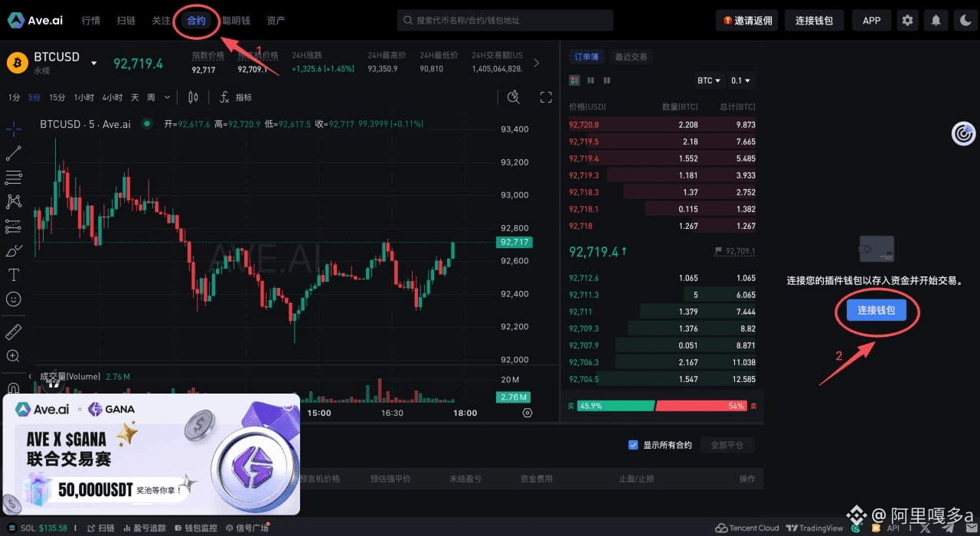Click the 92,717 current price label on axis

tap(514, 242)
